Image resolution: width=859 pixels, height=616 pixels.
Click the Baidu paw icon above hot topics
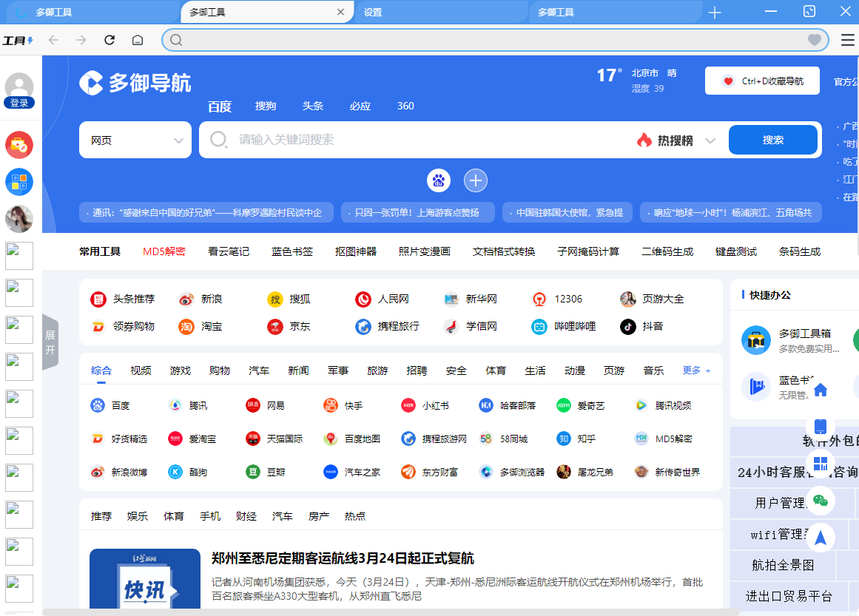pos(438,180)
